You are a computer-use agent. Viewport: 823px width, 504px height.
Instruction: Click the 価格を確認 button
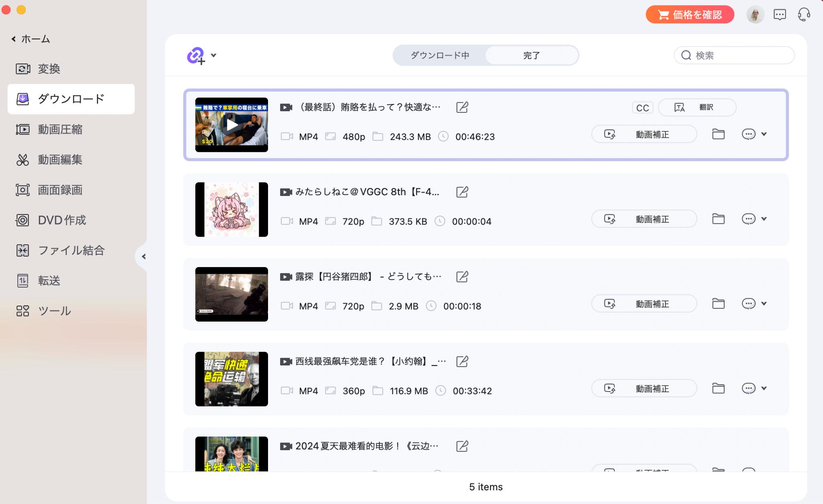(690, 15)
